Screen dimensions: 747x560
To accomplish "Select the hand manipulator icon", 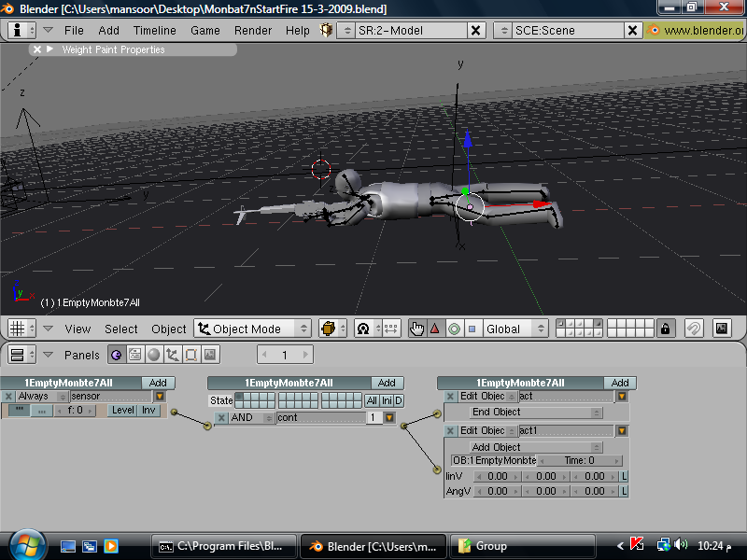I will point(416,329).
